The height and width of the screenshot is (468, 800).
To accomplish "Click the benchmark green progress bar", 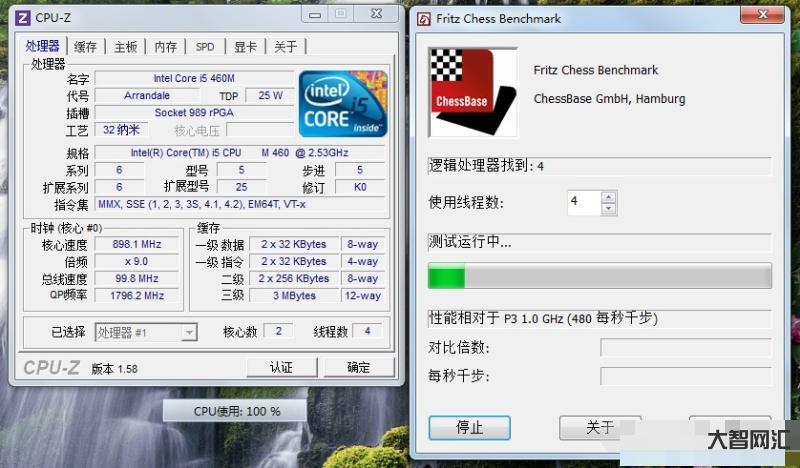I will pyautogui.click(x=600, y=276).
